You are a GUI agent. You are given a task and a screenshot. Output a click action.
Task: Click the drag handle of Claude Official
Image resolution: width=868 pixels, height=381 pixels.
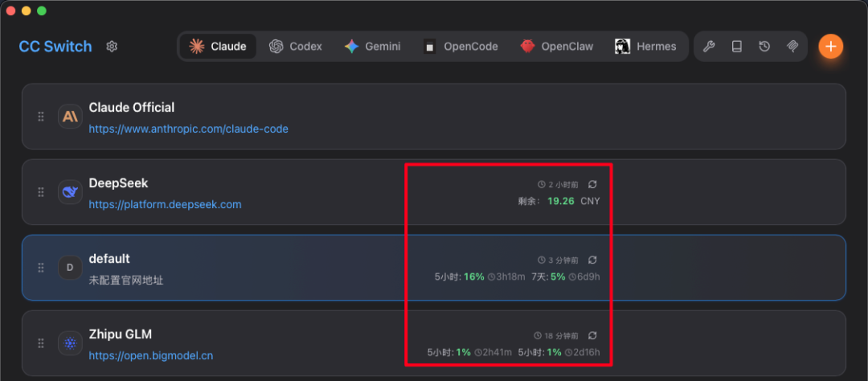point(41,117)
